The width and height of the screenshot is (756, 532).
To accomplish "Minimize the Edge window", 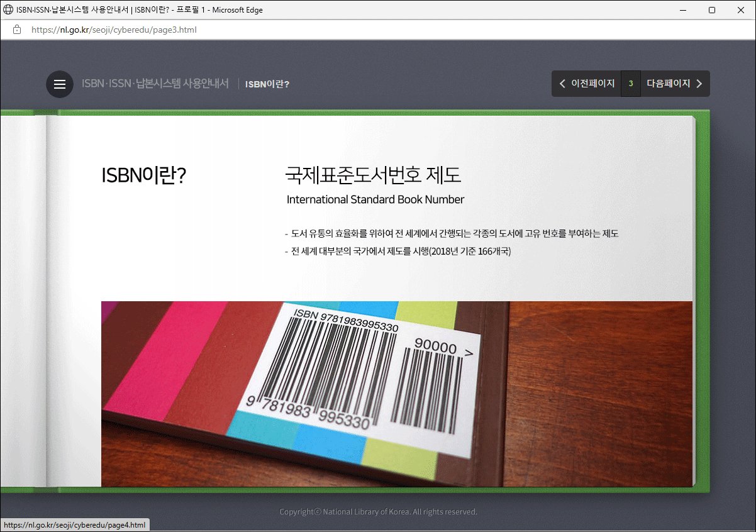I will [683, 10].
